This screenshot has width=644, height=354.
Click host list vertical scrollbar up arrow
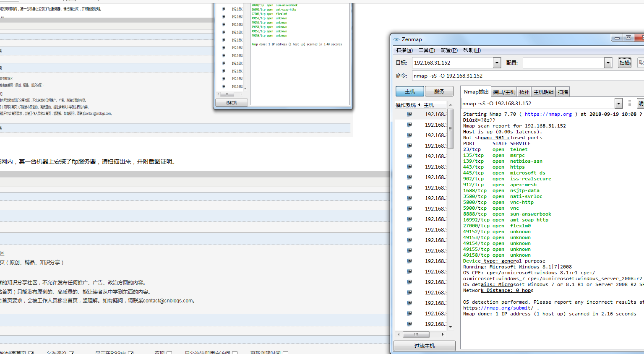451,105
